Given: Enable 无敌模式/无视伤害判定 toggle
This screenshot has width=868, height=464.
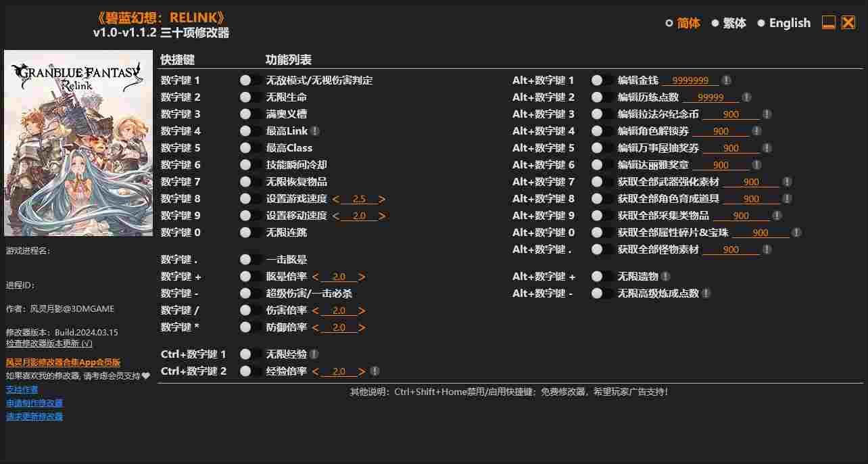Looking at the screenshot, I should (251, 80).
